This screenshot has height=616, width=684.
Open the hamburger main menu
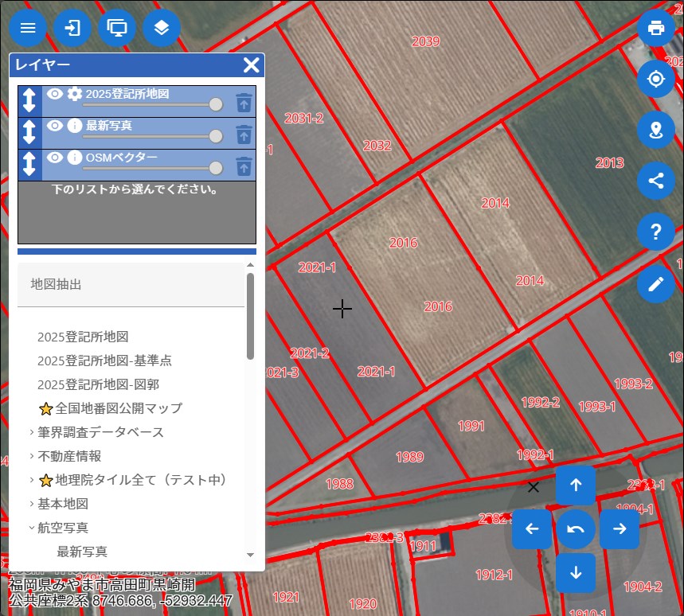(28, 28)
